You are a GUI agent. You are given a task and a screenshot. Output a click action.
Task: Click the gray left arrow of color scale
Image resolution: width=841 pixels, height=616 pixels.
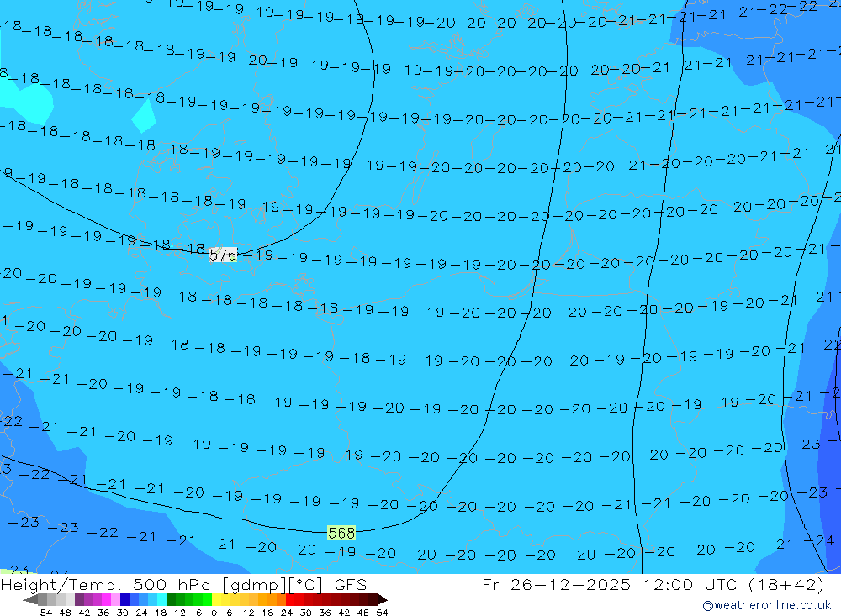click(30, 600)
